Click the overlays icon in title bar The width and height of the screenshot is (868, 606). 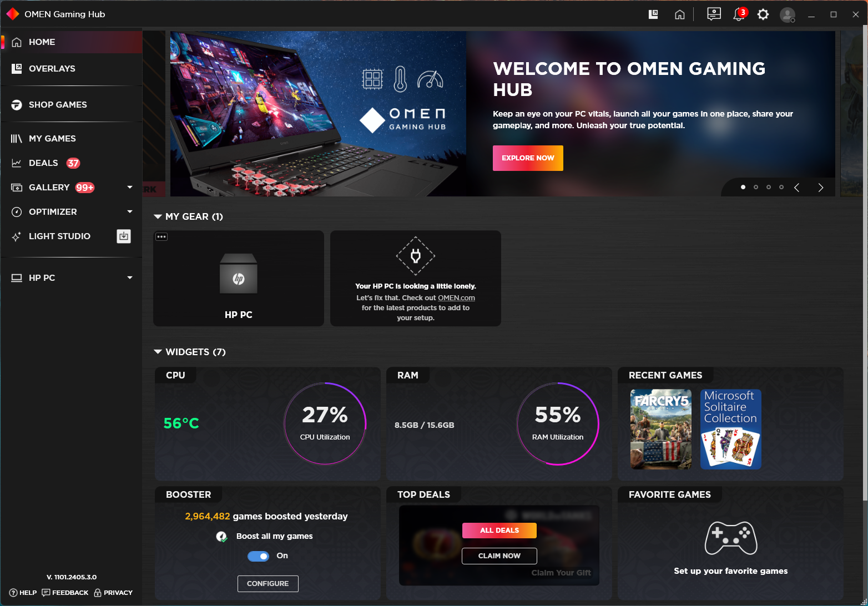point(653,14)
